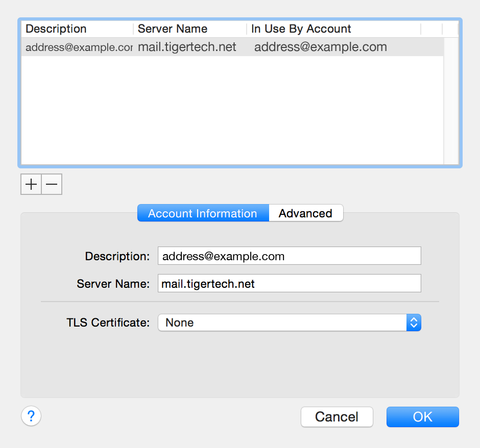Select the Account Information tab
The height and width of the screenshot is (448, 480).
point(202,213)
